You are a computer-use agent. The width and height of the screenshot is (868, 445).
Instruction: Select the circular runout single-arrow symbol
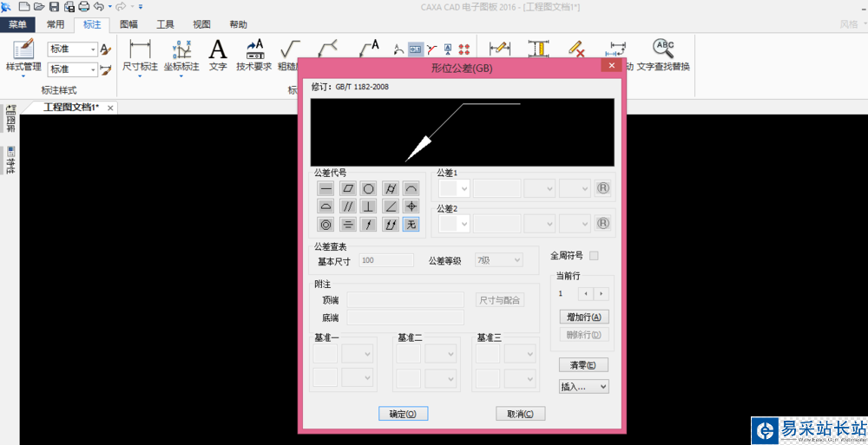(x=368, y=224)
